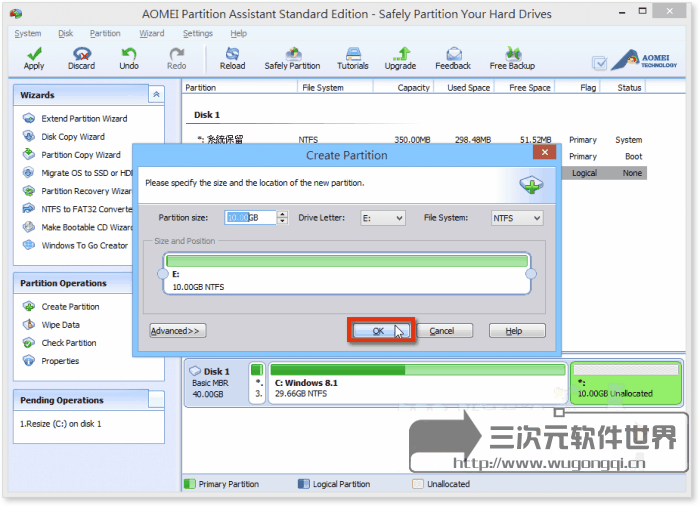Select Disk Copy Wizard in sidebar

[73, 137]
